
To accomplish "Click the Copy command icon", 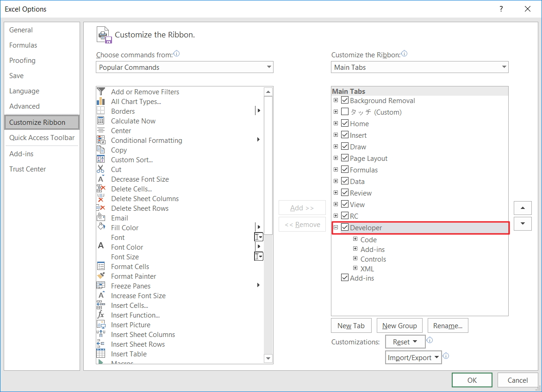I will pos(100,150).
